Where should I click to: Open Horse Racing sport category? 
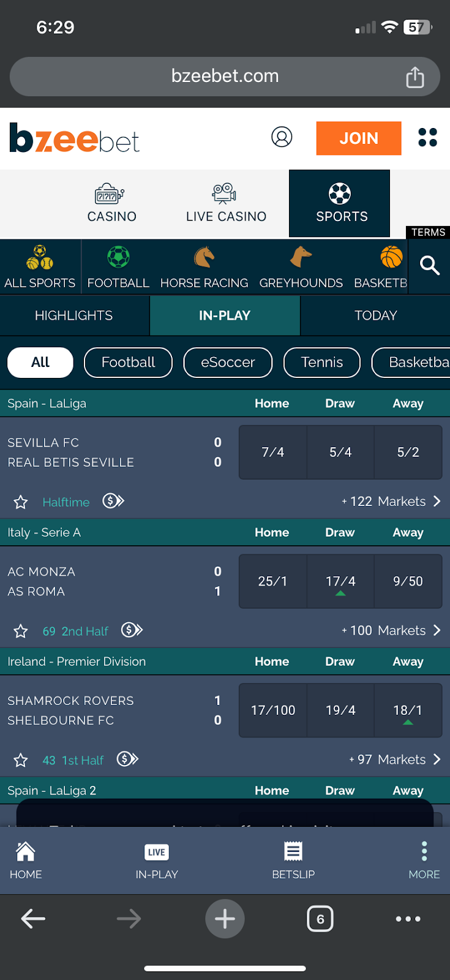coord(204,267)
